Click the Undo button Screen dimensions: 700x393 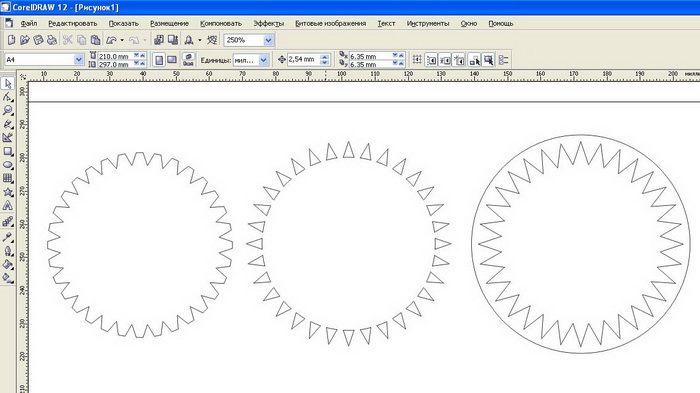tap(112, 40)
